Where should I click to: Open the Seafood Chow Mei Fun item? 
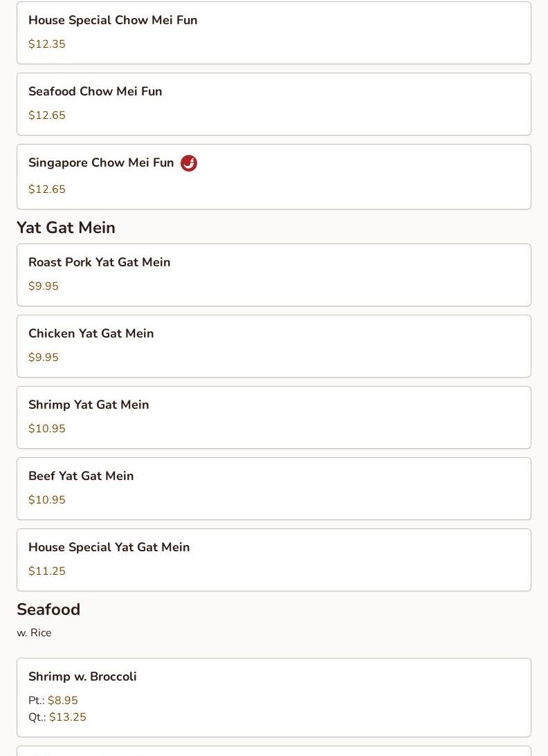[x=95, y=92]
